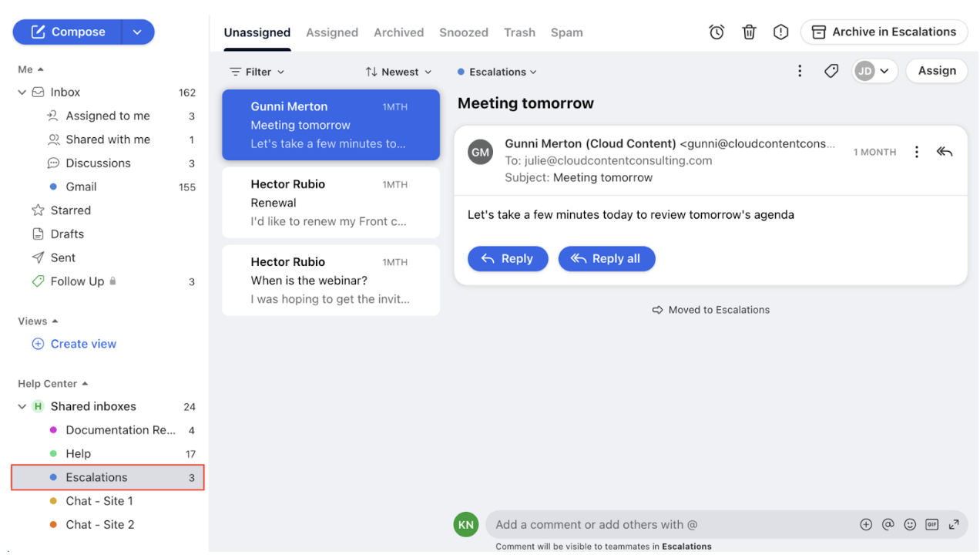Click the GIF icon in comment bar
The image size is (980, 555).
[931, 525]
